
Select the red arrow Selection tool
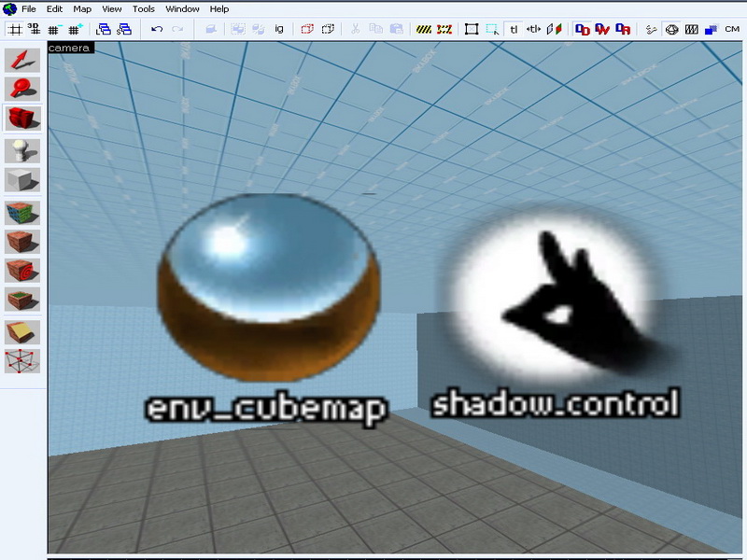[x=22, y=61]
